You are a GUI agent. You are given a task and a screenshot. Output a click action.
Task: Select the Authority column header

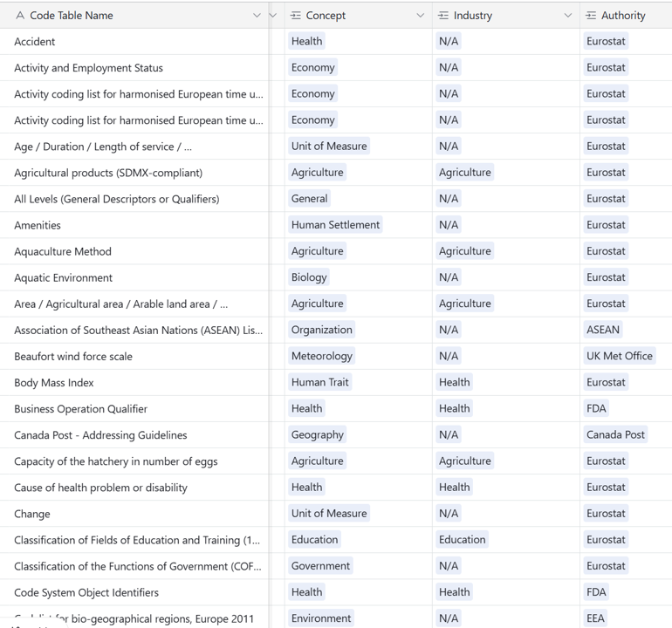click(626, 16)
